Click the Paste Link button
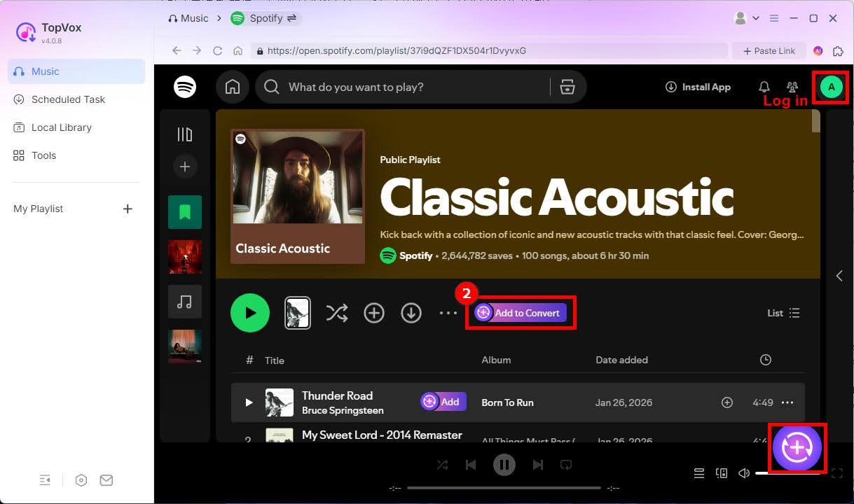This screenshot has width=854, height=504. (769, 50)
